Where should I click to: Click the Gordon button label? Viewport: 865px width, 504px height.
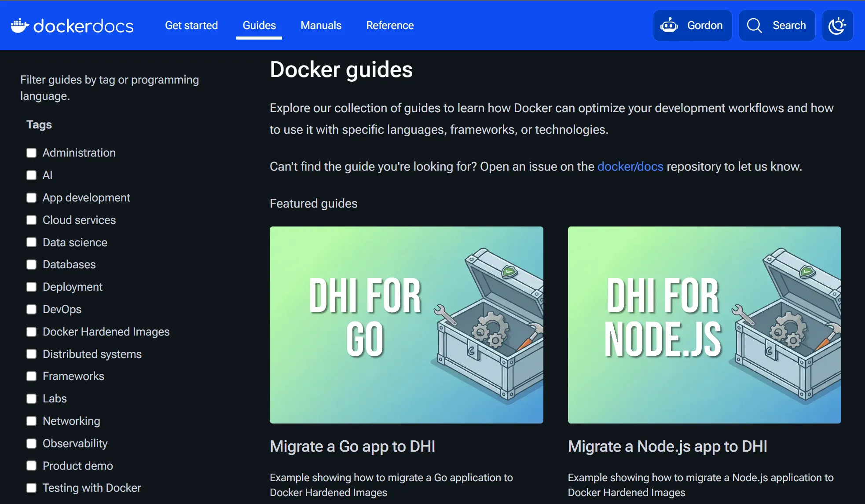(x=705, y=26)
